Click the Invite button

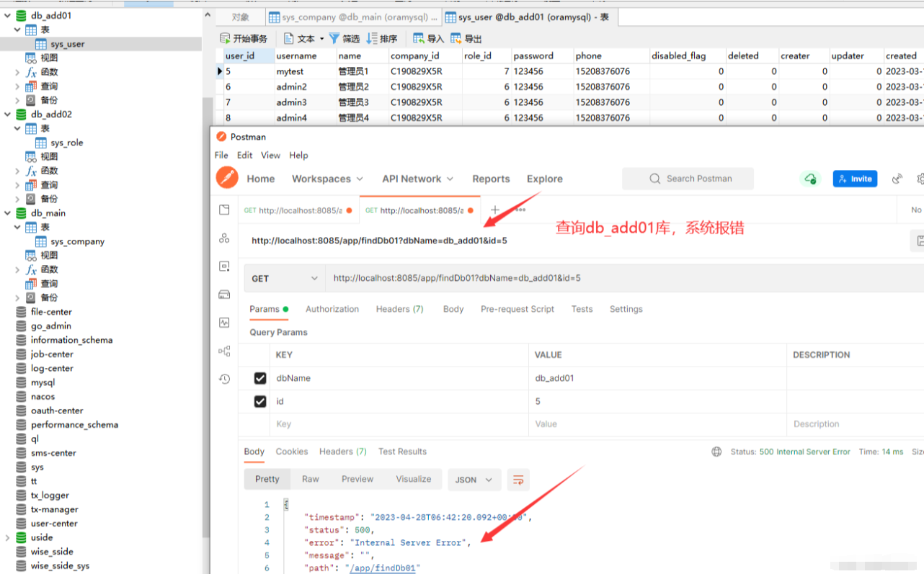click(x=855, y=179)
